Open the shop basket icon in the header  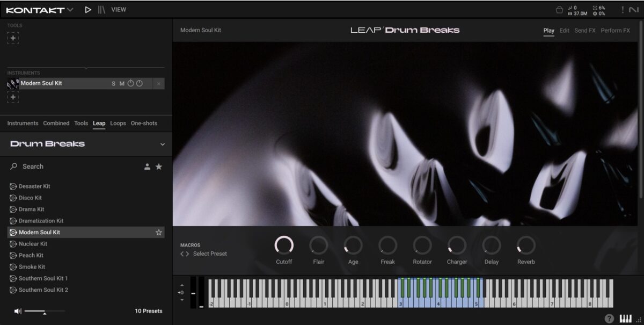click(559, 10)
